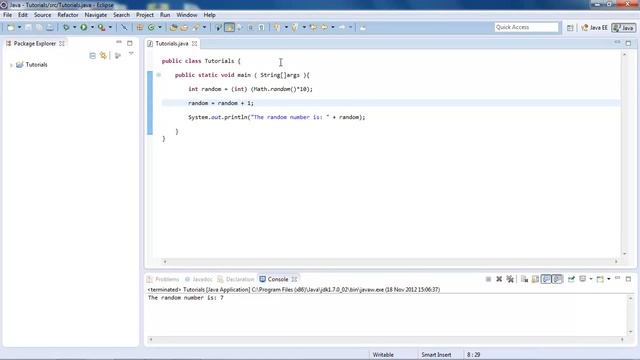Collapse the main method folding marker
Image resolution: width=640 pixels, height=360 pixels.
coord(158,75)
